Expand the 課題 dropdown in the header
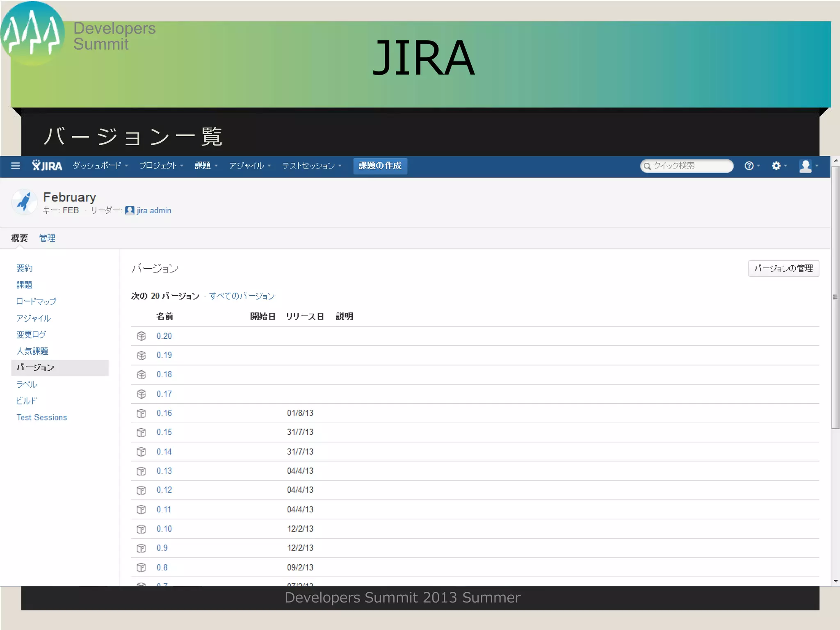 pos(206,166)
